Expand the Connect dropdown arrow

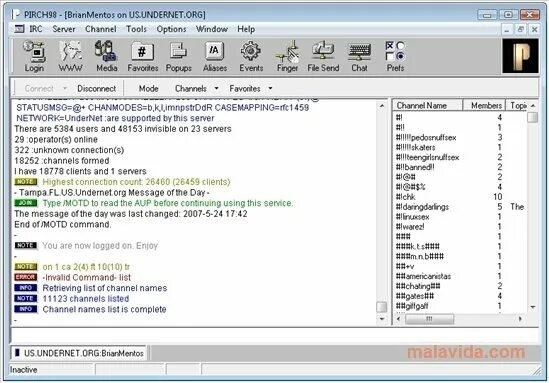click(x=64, y=88)
